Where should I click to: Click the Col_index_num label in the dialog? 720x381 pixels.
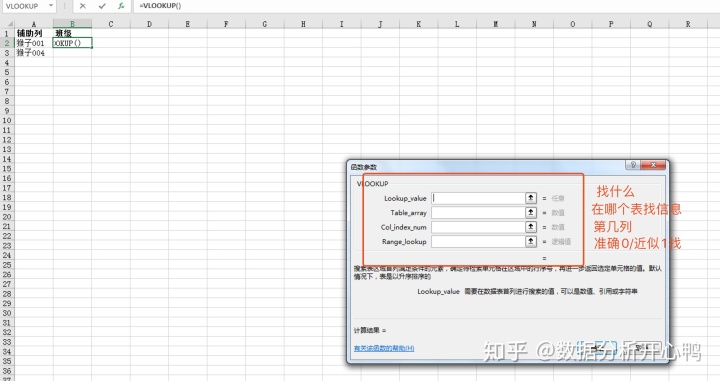tap(404, 227)
